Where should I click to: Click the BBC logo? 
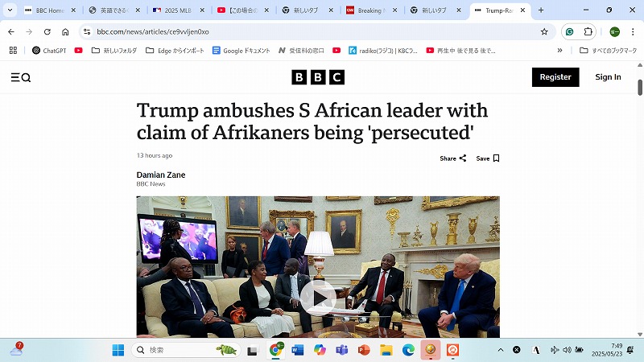[318, 77]
